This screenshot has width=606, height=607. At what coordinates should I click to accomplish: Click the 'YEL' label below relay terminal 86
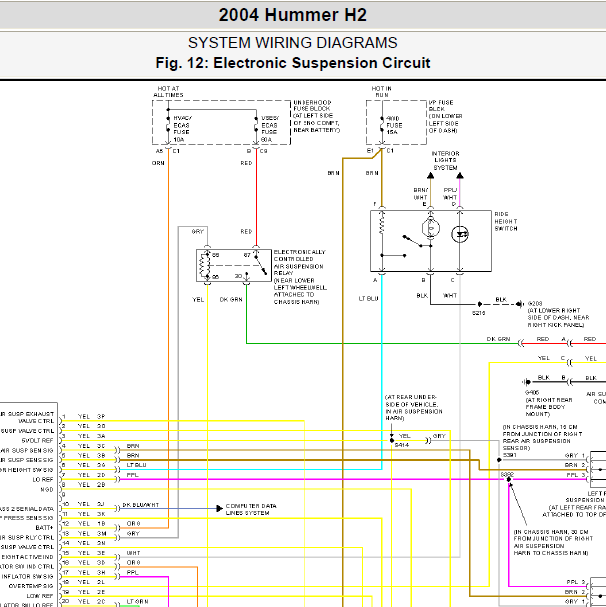coord(198,300)
